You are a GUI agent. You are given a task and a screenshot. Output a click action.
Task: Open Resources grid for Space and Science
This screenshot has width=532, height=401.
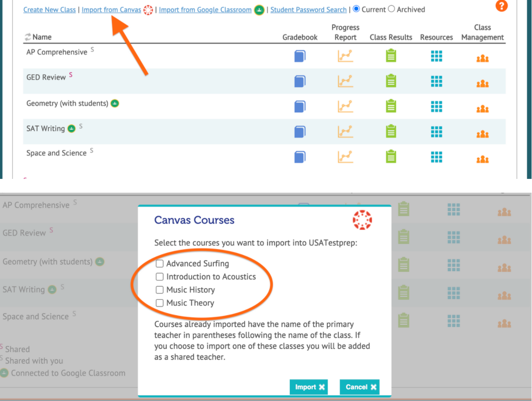436,157
